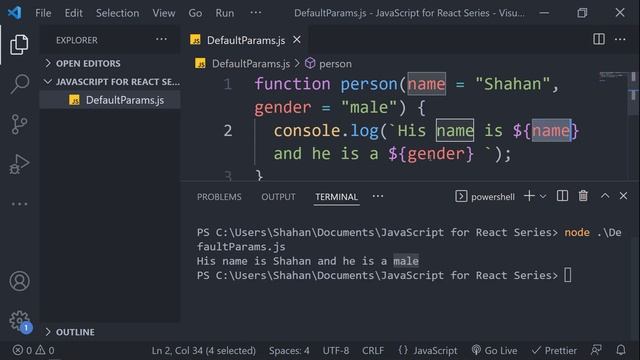Open the File menu
Screen dimensions: 640x360
click(x=43, y=13)
